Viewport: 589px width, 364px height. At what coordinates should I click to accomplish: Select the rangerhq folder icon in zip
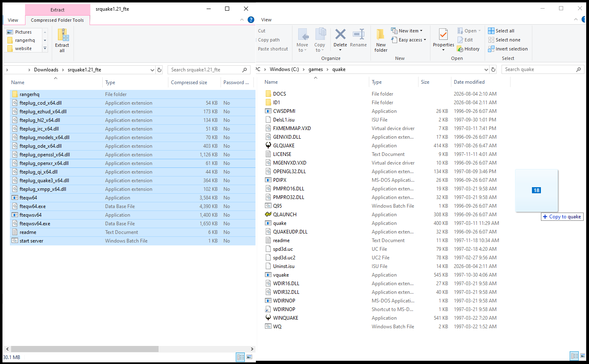[x=15, y=94]
